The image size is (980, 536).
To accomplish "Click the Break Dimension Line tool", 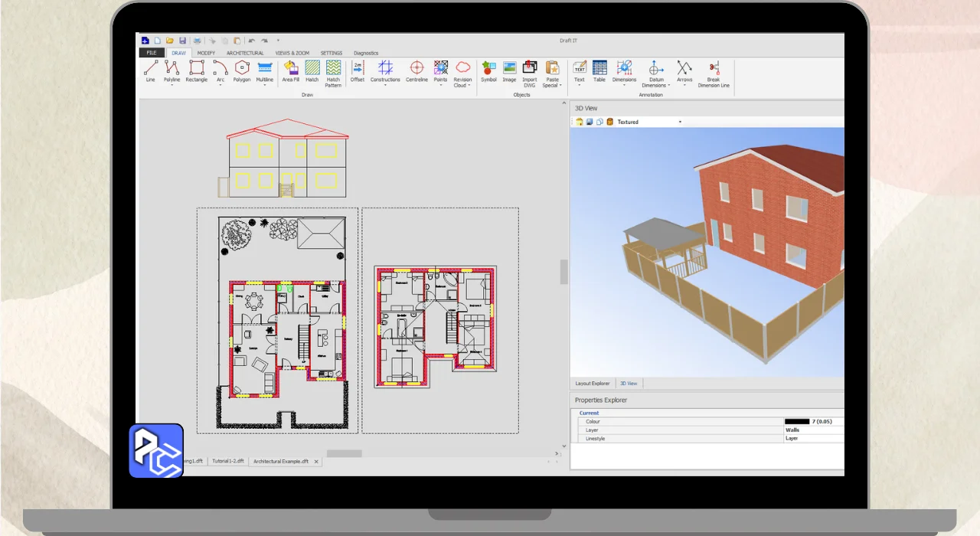I will [x=714, y=71].
